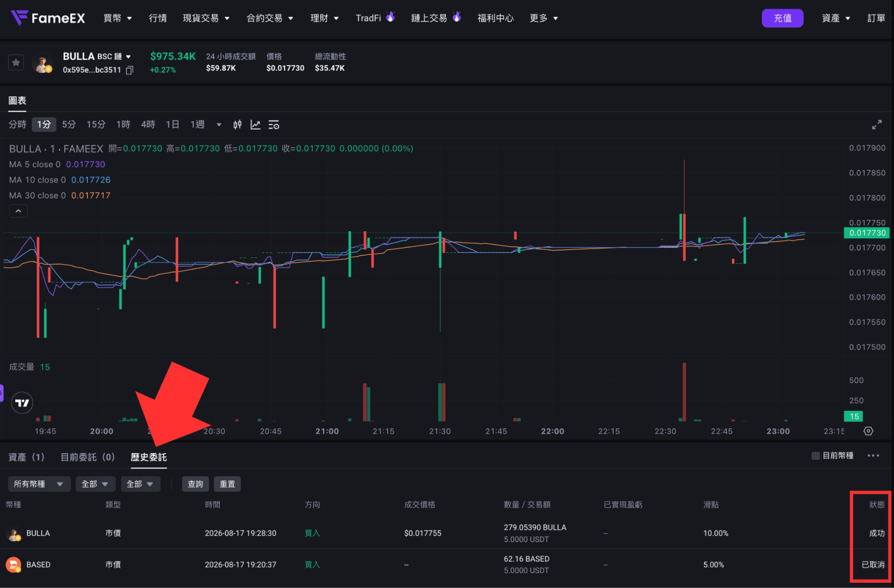The width and height of the screenshot is (894, 588).
Task: Click the current price label 0.017730 on axis
Action: tap(867, 233)
